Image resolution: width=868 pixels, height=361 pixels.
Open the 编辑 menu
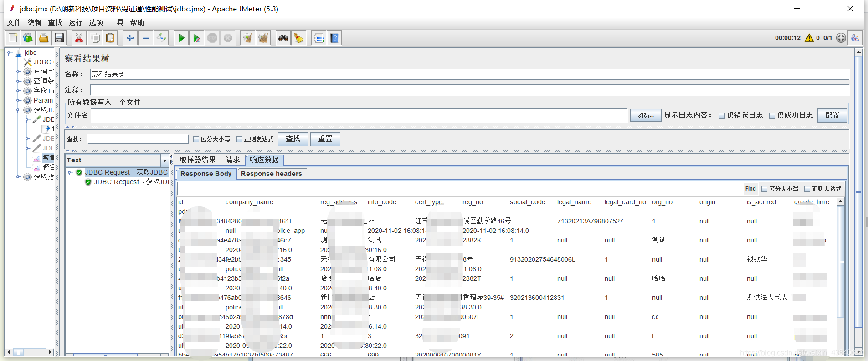[35, 22]
